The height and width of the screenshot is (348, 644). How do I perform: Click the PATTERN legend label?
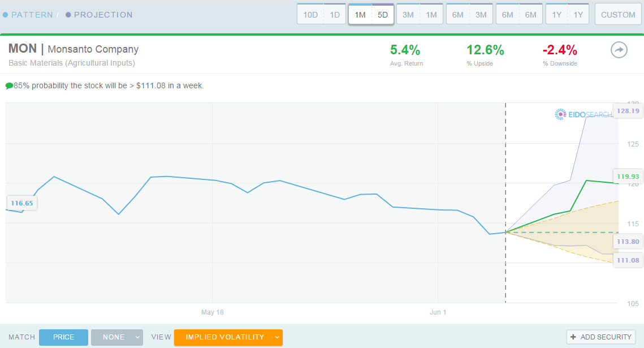coord(32,15)
